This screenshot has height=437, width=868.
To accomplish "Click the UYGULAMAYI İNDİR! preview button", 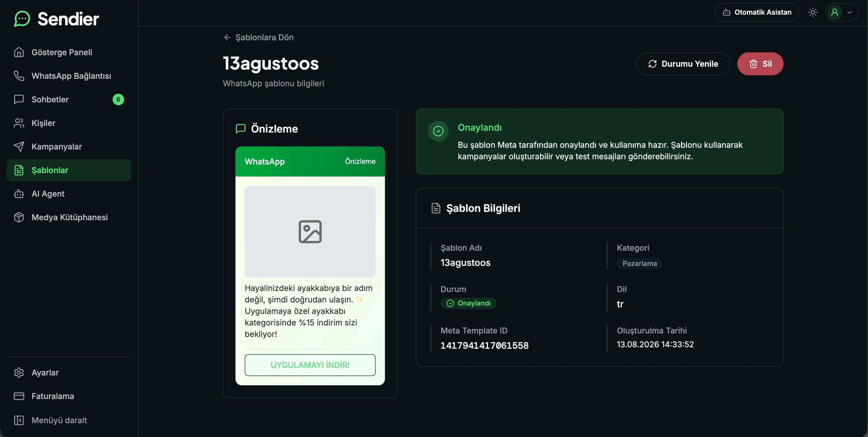I will tap(310, 365).
